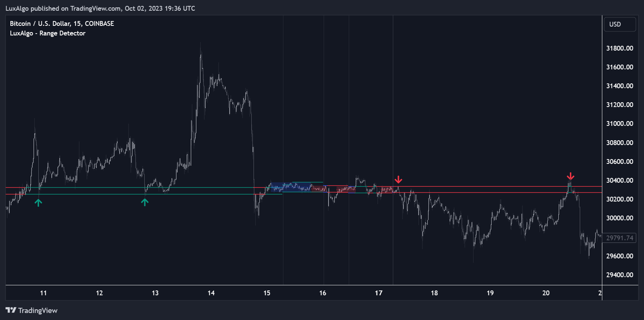Click the 30400.00 price axis label

coord(620,180)
